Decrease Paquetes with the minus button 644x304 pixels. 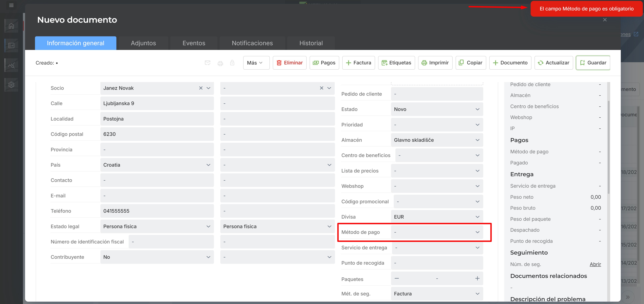[397, 278]
